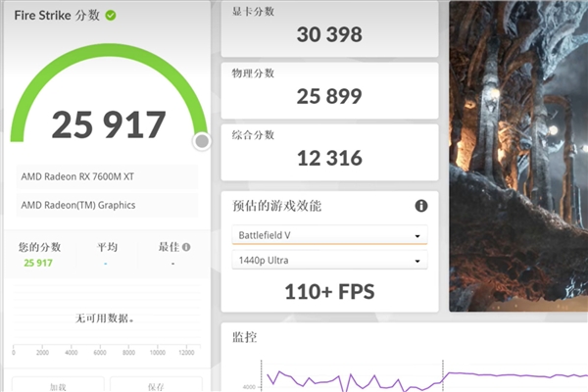Click the gray knob at the score gauge end
The width and height of the screenshot is (588, 392).
pyautogui.click(x=202, y=141)
